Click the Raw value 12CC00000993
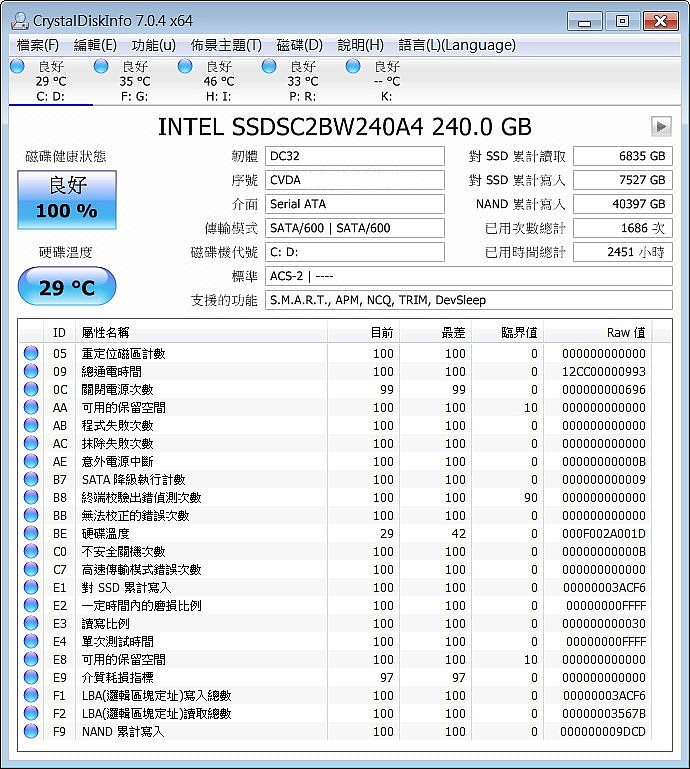 pyautogui.click(x=604, y=372)
